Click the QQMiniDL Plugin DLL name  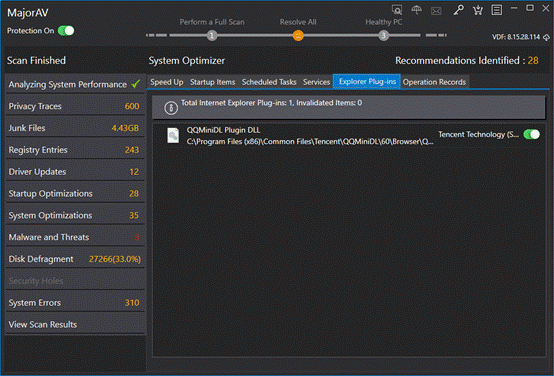tap(223, 130)
